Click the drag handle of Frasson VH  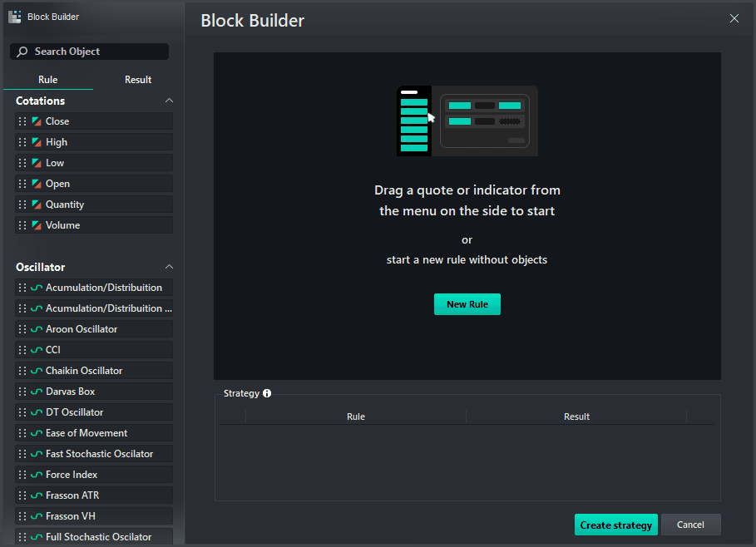(x=22, y=516)
